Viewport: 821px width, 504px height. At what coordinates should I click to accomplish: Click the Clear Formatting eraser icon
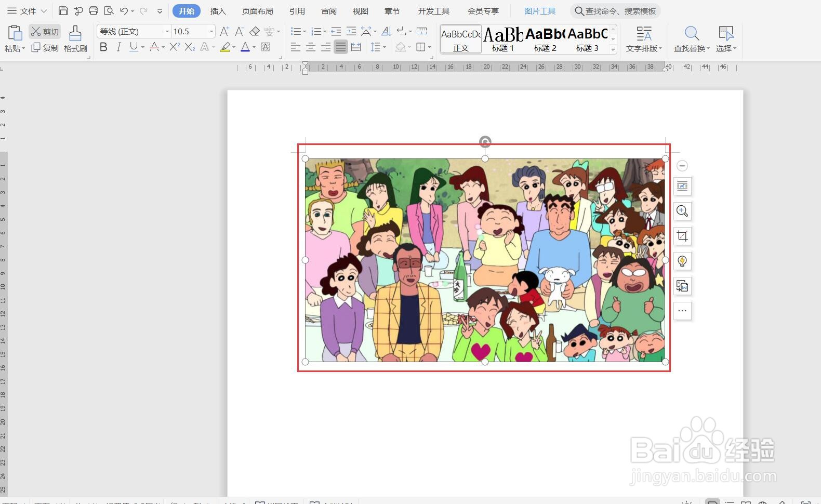pos(255,32)
